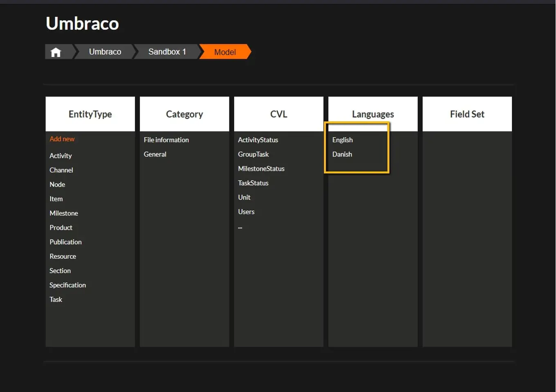This screenshot has width=556, height=392.
Task: Open the Sandbox 1 breadcrumb
Action: (x=167, y=52)
